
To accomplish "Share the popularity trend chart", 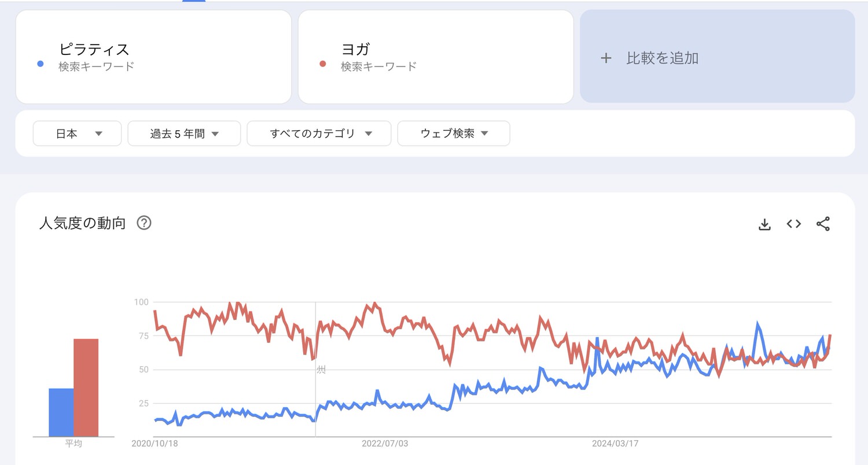I will pos(823,224).
